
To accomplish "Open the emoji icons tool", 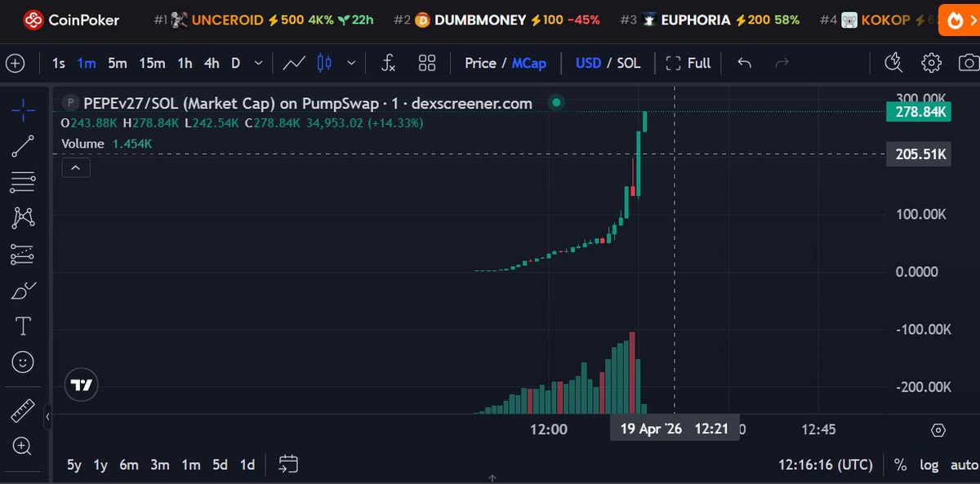I will [x=23, y=362].
